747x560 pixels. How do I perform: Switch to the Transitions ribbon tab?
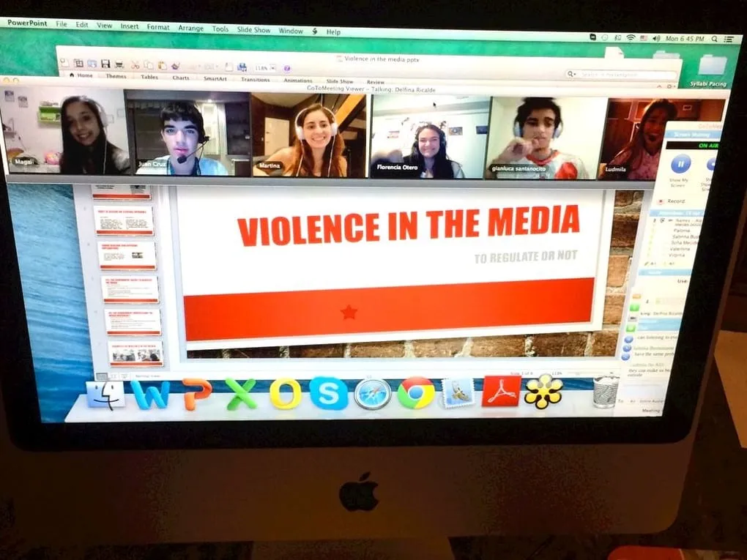pos(256,79)
